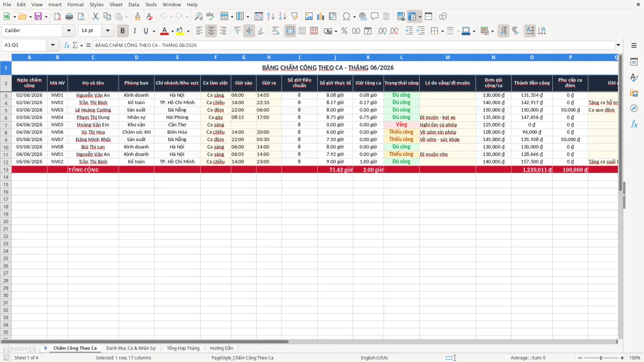
Task: Click English (USA) in the status bar
Action: click(x=374, y=358)
